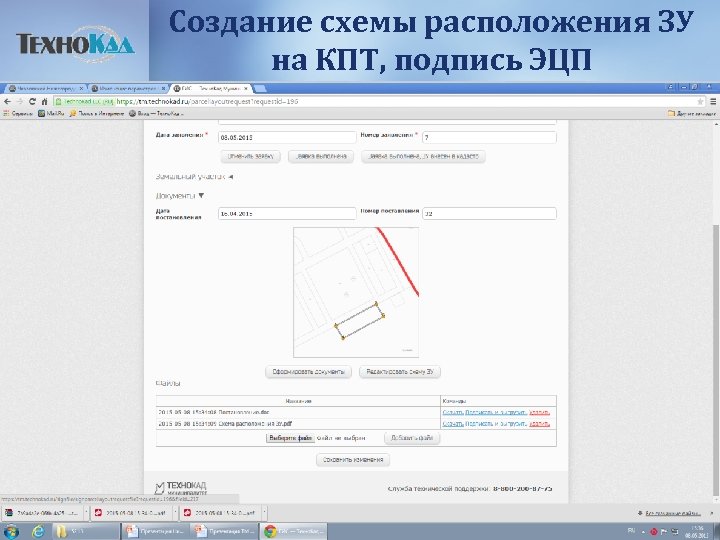Click the Сформировать документы button
Viewport: 720px width, 540px height.
[x=309, y=372]
